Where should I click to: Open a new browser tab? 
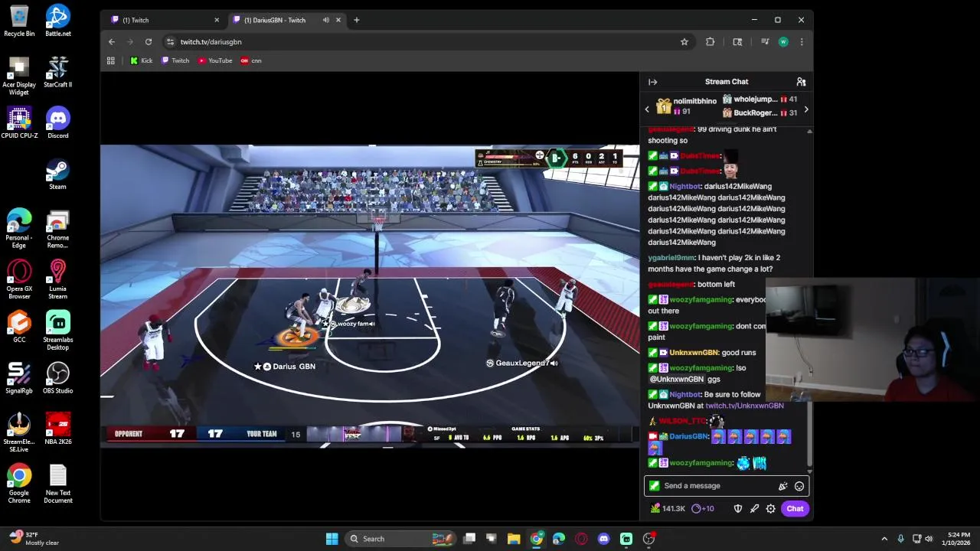coord(356,20)
